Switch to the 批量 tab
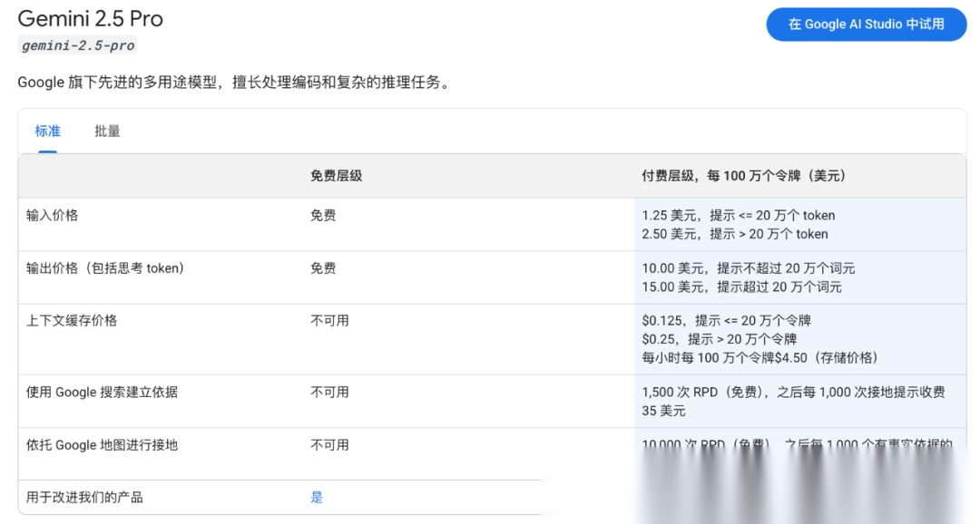The image size is (980, 524). tap(107, 131)
